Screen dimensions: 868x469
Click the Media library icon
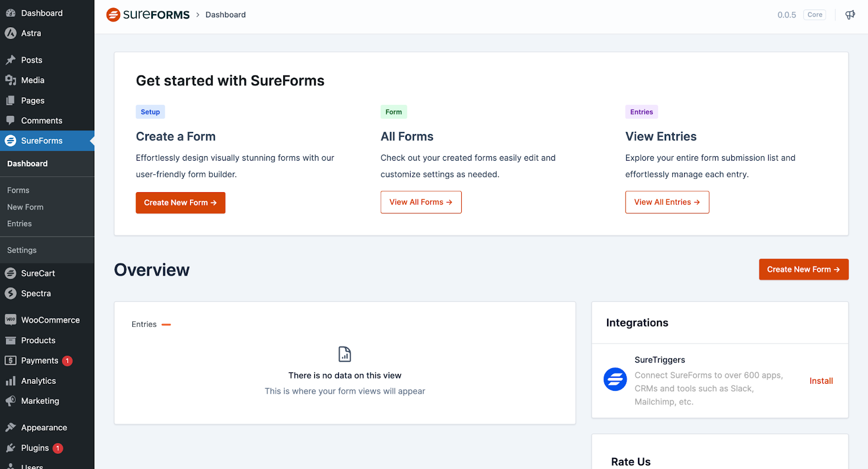(x=10, y=80)
